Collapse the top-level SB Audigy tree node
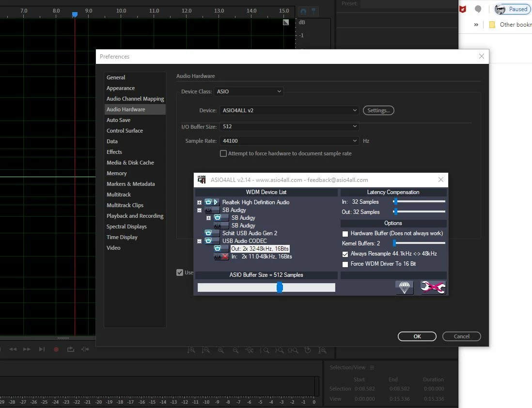Image resolution: width=532 pixels, height=408 pixels. tap(200, 210)
